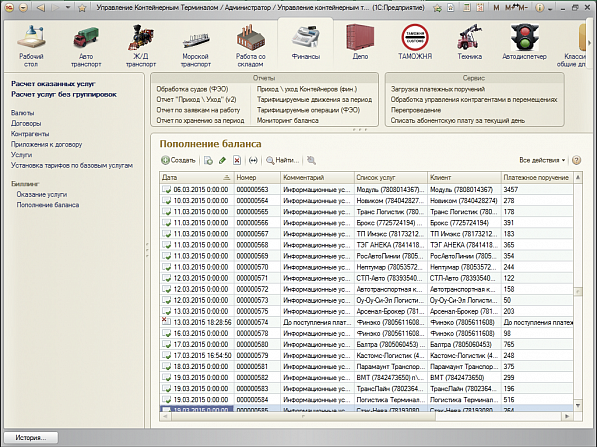Open the favorites star icon

click(x=82, y=8)
